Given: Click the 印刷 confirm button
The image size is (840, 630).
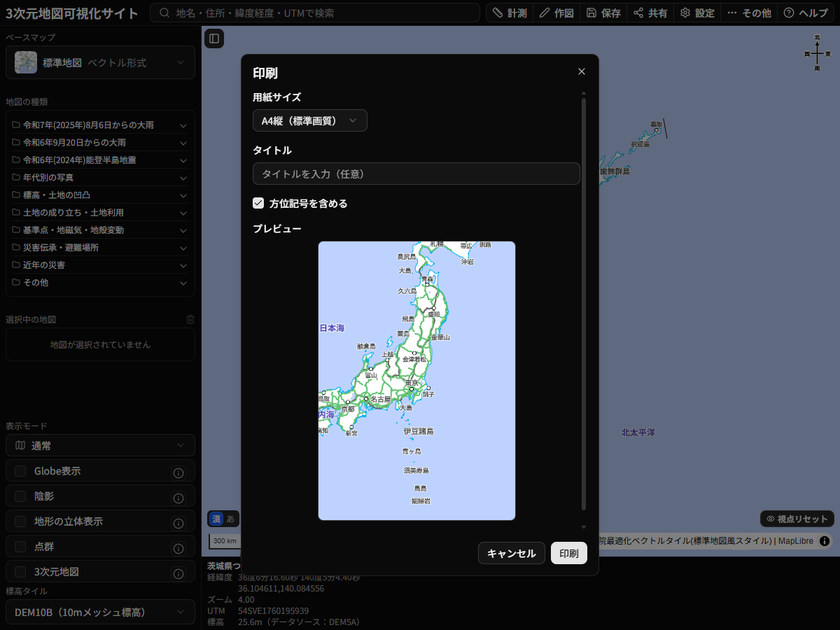Looking at the screenshot, I should pyautogui.click(x=568, y=553).
